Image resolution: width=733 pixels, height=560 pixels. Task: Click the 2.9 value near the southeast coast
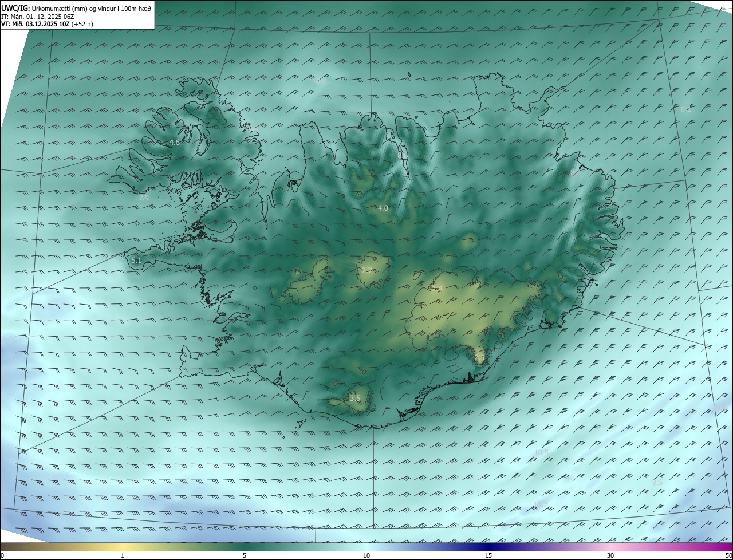coord(479,358)
